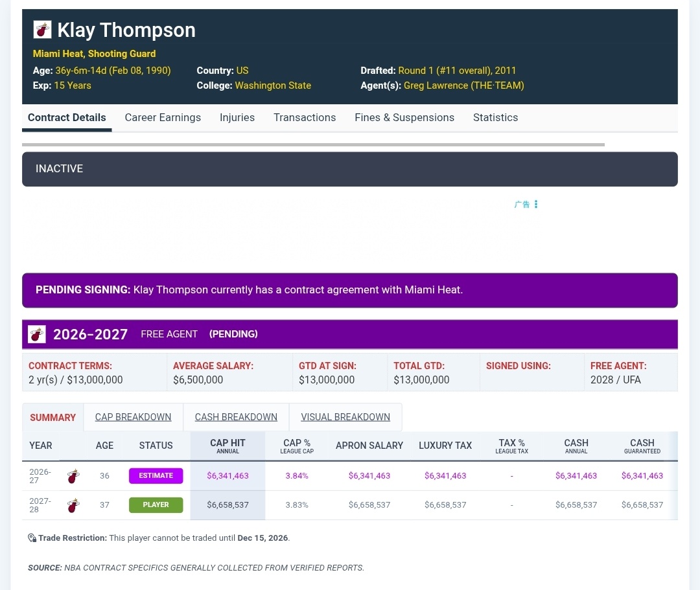Click the $6,658,537 cap hit value
This screenshot has width=700, height=590.
coord(227,505)
